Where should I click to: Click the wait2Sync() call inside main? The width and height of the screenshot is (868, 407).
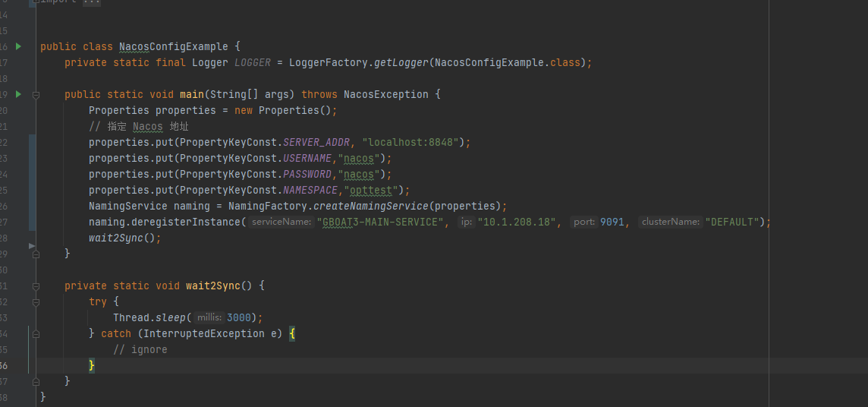(122, 238)
